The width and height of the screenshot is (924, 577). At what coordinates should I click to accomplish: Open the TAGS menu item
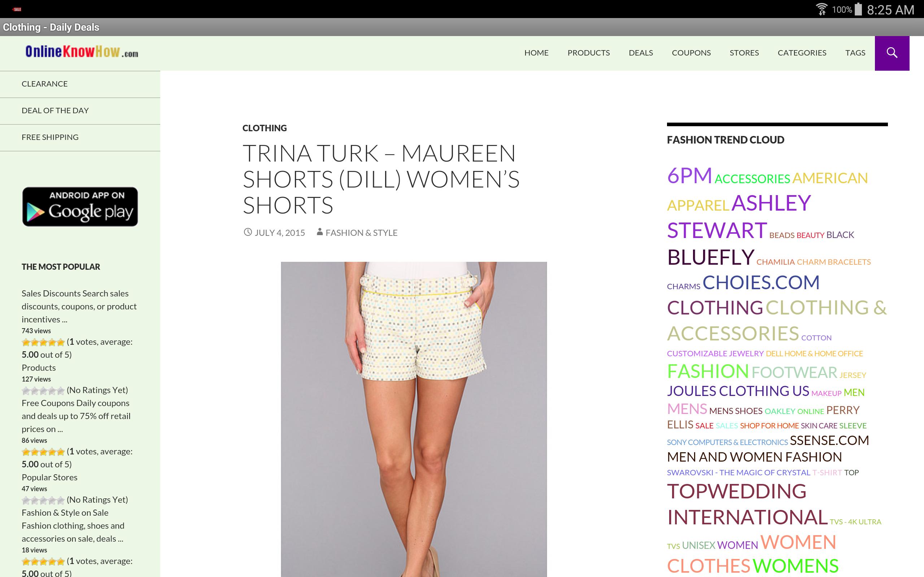coord(855,53)
